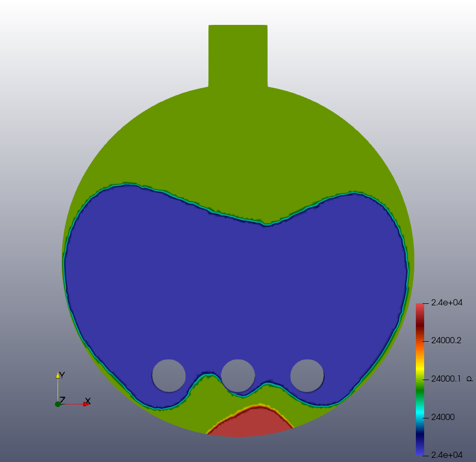Click the right circular tube hole
Image resolution: width=476 pixels, height=462 pixels.
click(x=307, y=376)
